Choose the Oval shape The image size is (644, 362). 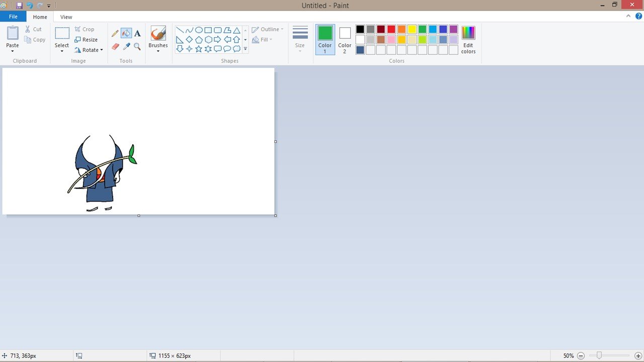pyautogui.click(x=199, y=30)
